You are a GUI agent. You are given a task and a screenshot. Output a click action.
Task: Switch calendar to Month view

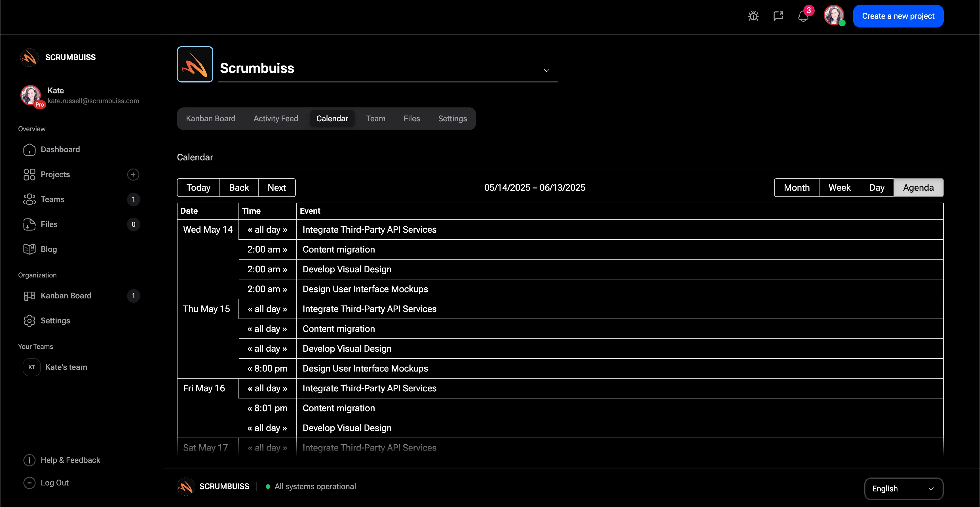(797, 188)
